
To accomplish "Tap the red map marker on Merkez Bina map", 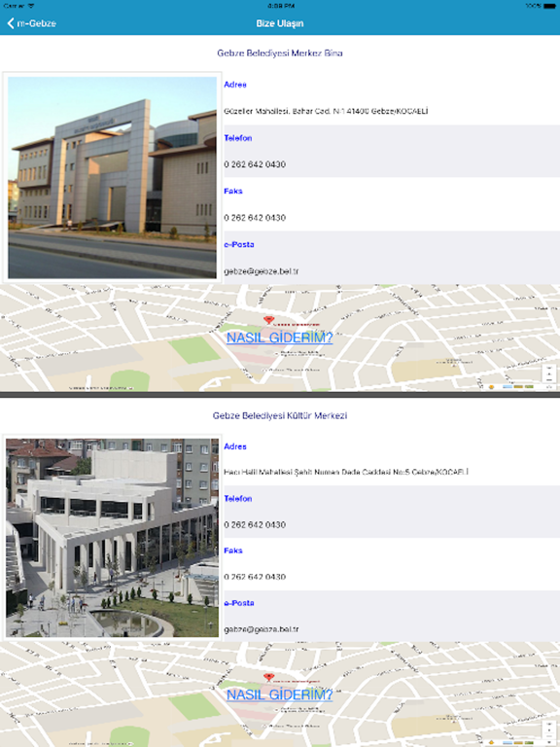I will pyautogui.click(x=268, y=320).
